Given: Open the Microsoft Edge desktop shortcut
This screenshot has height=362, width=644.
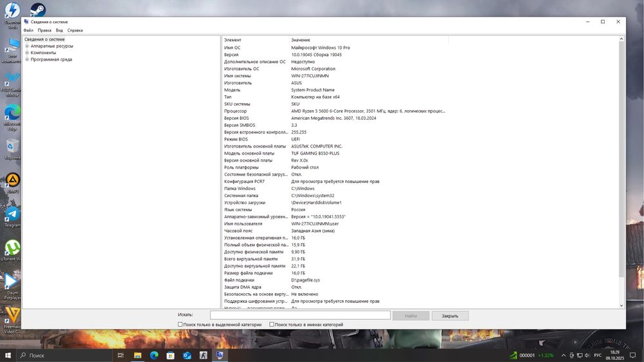Looking at the screenshot, I should (x=12, y=118).
